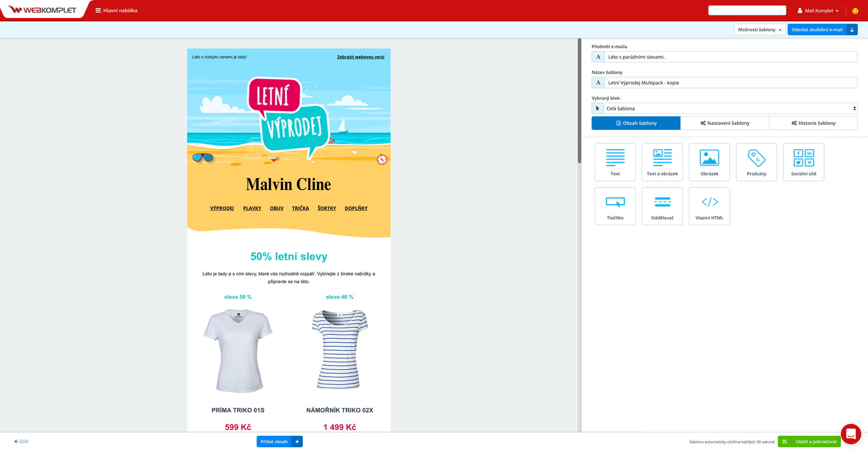Click NÁMOŘNÍK TRIKO 02X product name
Viewport: 868px width, 451px height.
(340, 410)
